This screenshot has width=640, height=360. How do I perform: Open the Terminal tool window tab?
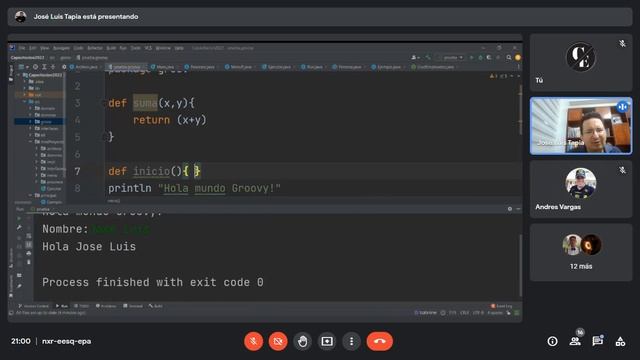[x=133, y=306]
